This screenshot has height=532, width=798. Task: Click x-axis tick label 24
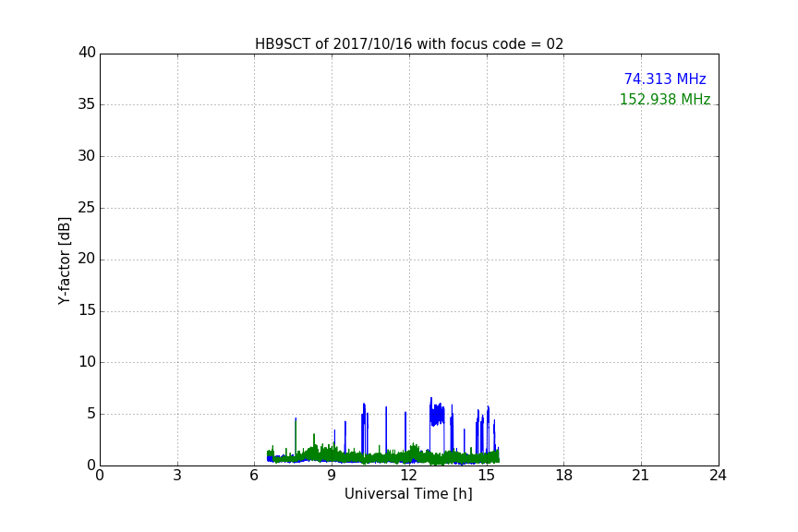pyautogui.click(x=718, y=476)
